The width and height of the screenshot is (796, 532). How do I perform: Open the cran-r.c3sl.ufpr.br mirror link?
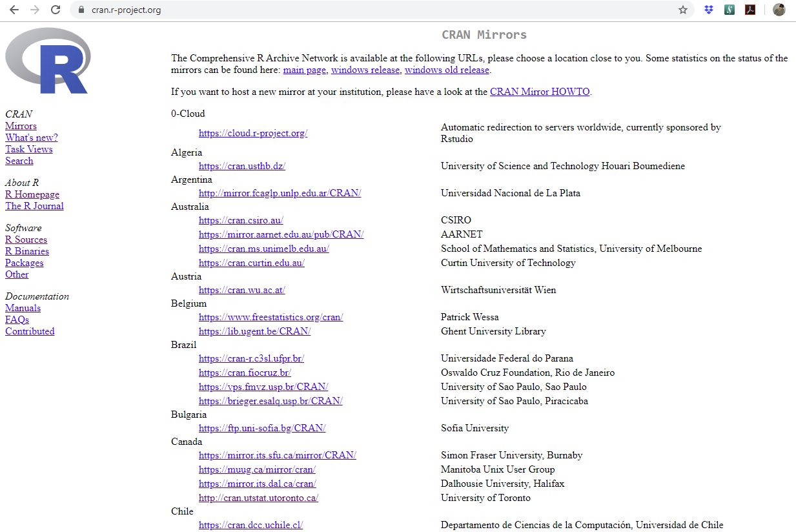coord(251,358)
